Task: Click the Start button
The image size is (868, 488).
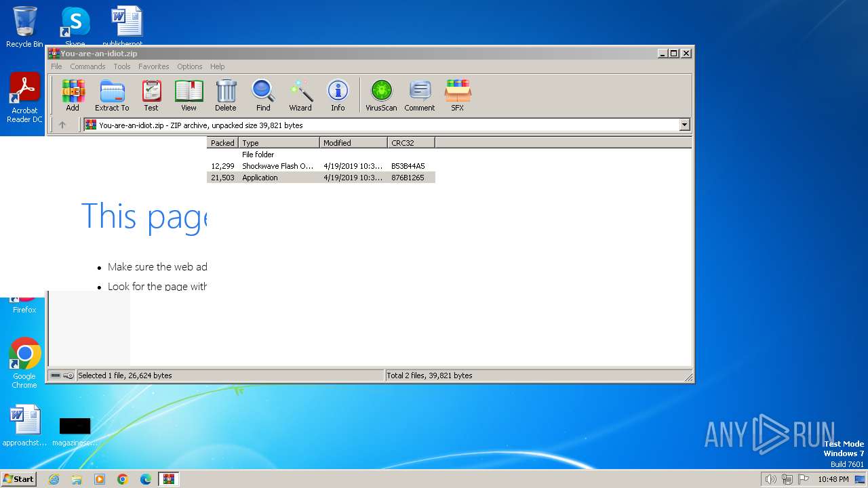Action: click(x=18, y=479)
